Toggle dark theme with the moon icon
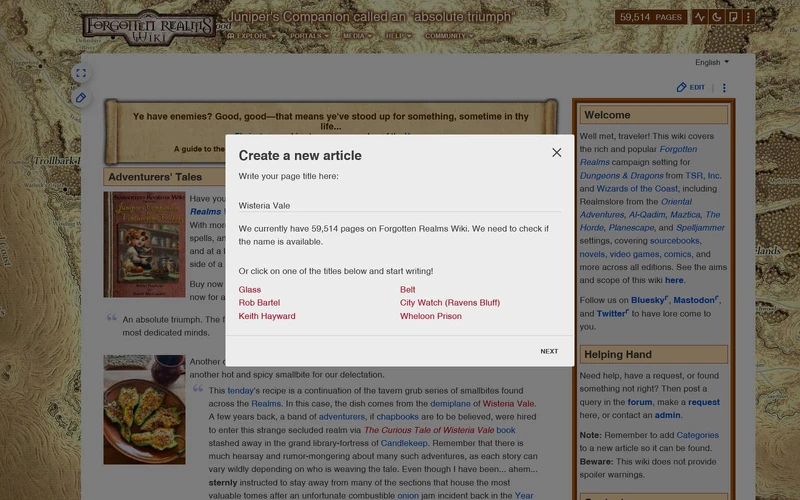This screenshot has height=500, width=800. (x=716, y=17)
